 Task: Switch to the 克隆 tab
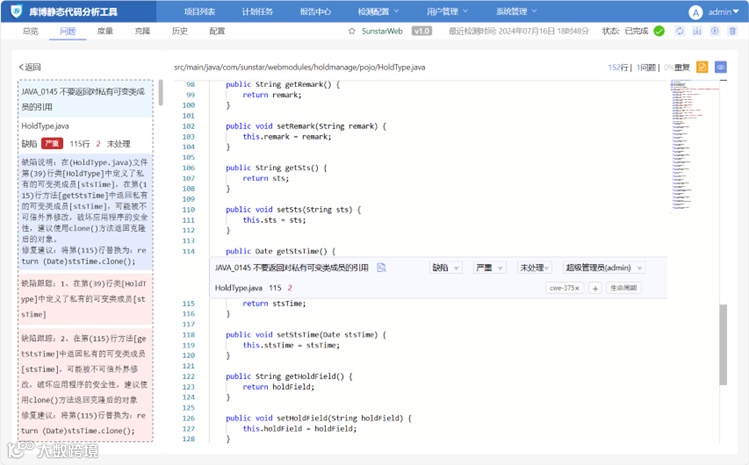(142, 31)
